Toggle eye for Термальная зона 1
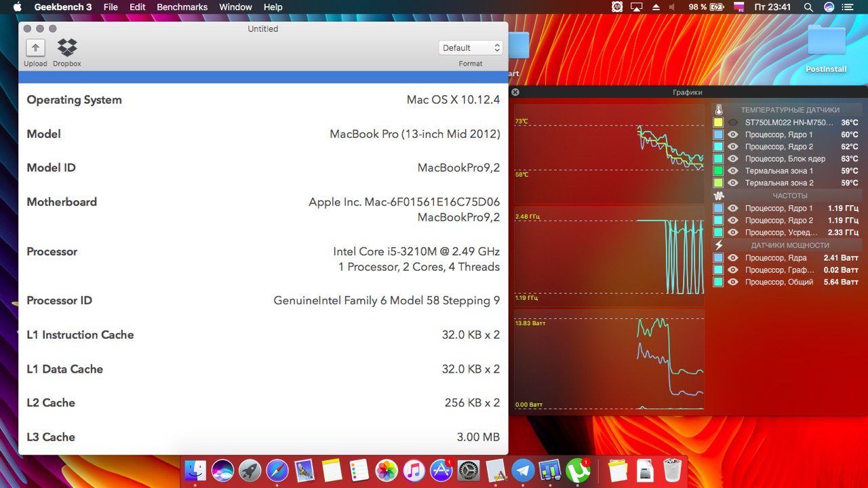 pos(733,171)
